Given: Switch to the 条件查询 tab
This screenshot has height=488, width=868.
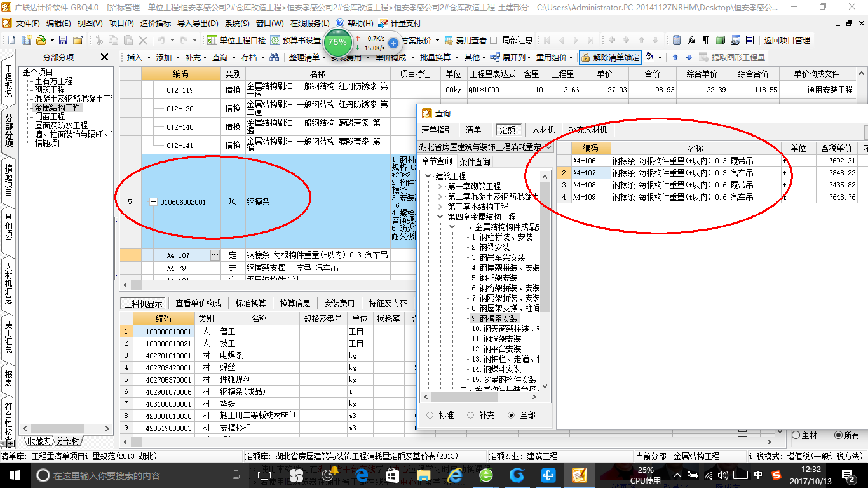Looking at the screenshot, I should tap(475, 161).
